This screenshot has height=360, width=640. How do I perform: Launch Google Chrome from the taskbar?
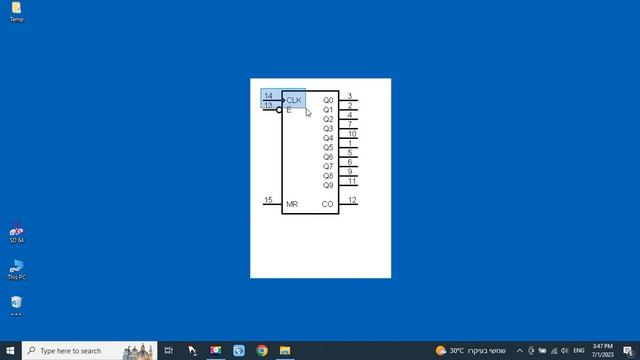(262, 351)
